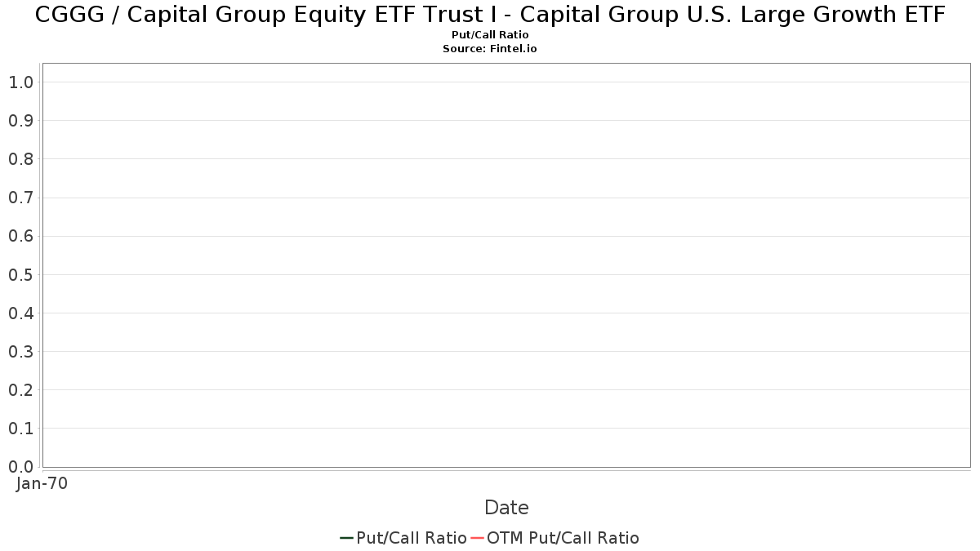Click the 0.6 y-axis label

[20, 236]
